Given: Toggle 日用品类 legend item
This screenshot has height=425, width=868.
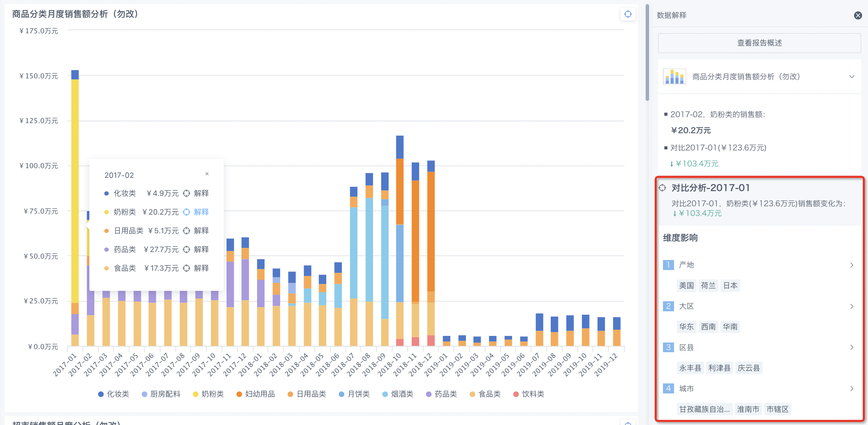Looking at the screenshot, I should click(307, 394).
